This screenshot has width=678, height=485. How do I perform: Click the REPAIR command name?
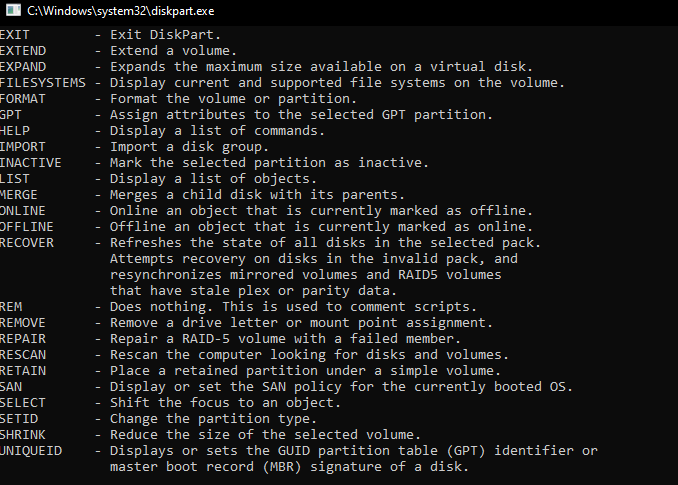(x=23, y=338)
